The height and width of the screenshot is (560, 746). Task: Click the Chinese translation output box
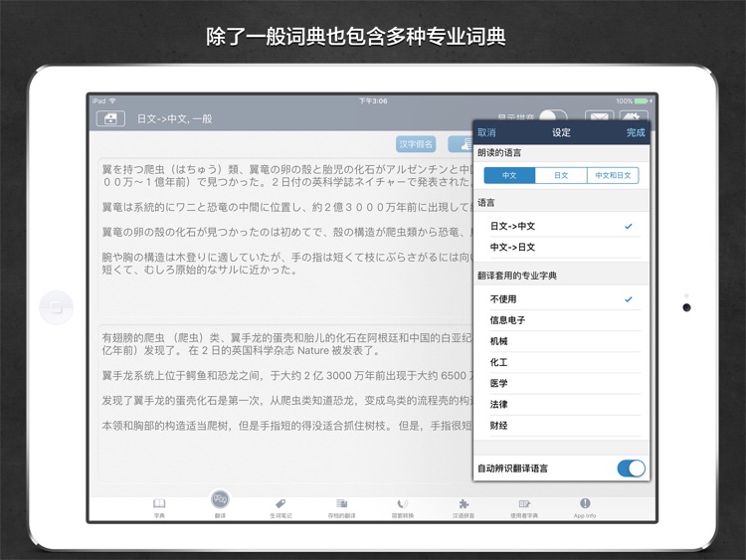(285, 404)
